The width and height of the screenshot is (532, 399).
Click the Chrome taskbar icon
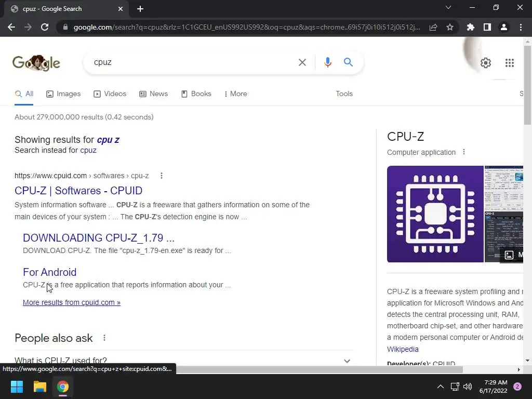pyautogui.click(x=63, y=387)
